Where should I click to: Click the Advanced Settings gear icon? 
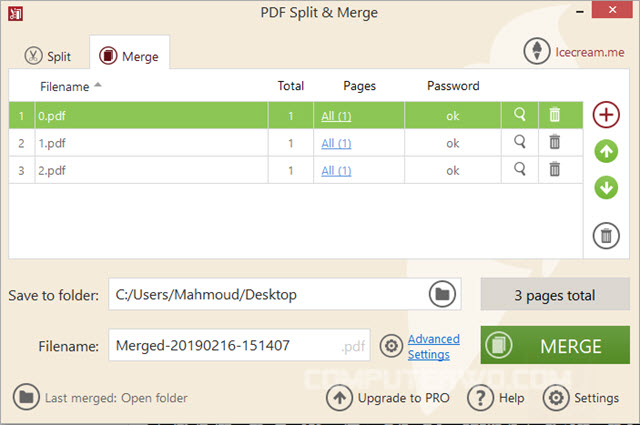point(391,346)
